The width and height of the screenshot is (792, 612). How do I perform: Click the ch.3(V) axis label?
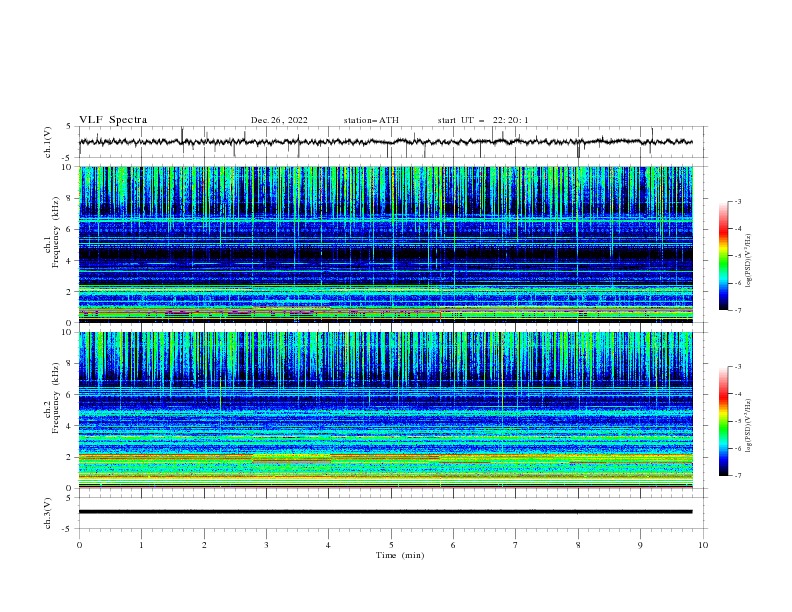[x=48, y=513]
